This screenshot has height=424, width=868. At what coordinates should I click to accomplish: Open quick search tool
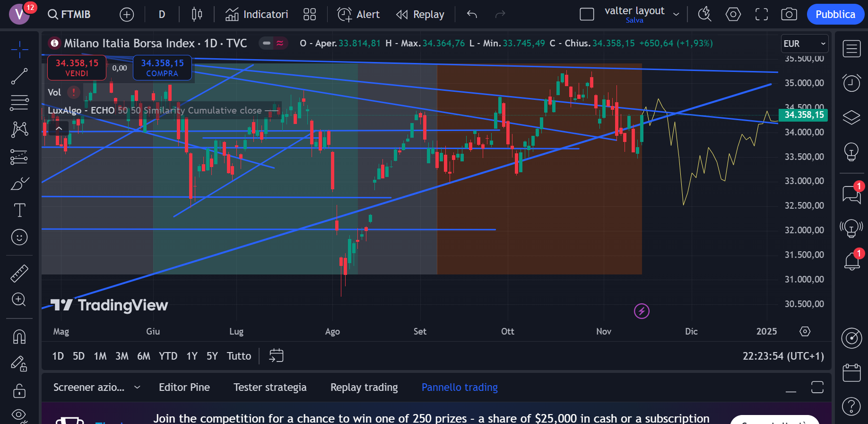point(705,15)
